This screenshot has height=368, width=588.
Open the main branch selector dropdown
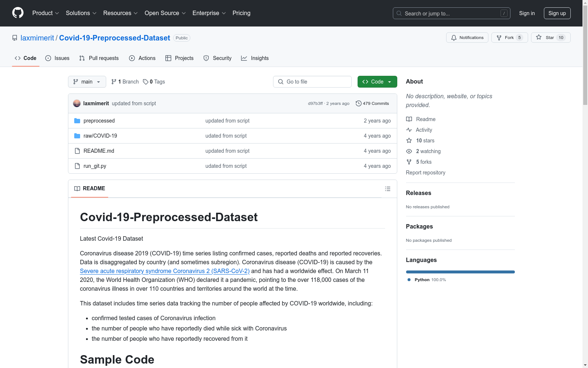coord(87,82)
